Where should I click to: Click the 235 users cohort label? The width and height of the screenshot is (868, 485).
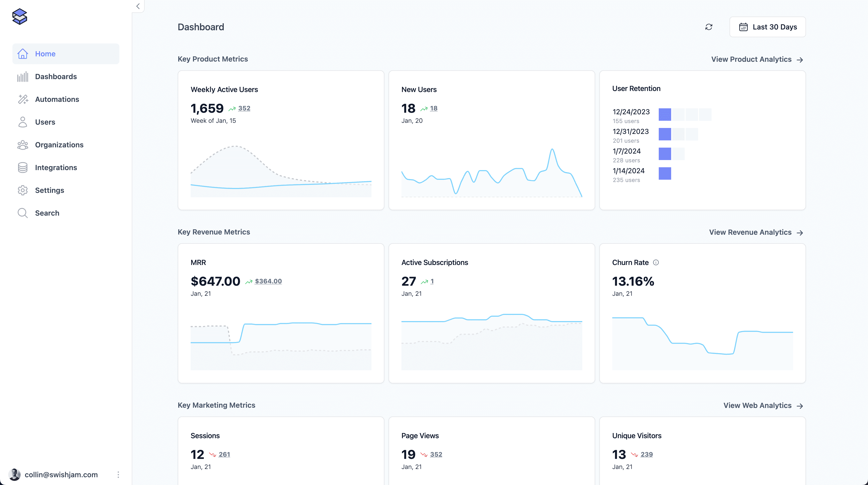626,180
